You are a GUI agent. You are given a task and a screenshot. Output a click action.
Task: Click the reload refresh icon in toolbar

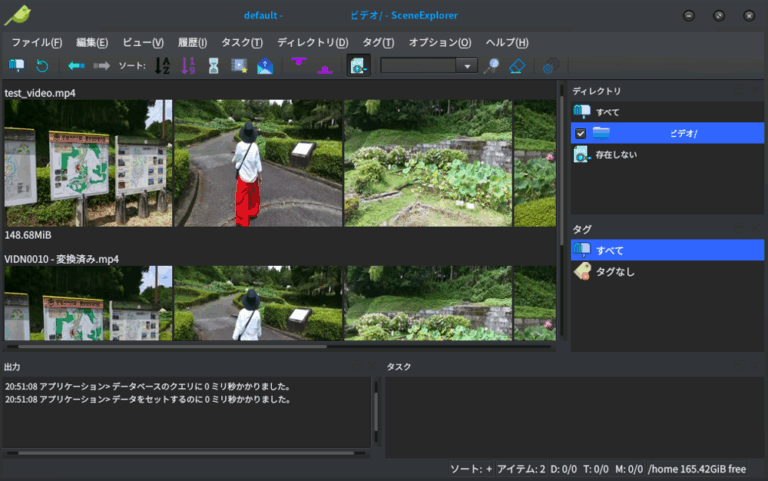point(42,66)
